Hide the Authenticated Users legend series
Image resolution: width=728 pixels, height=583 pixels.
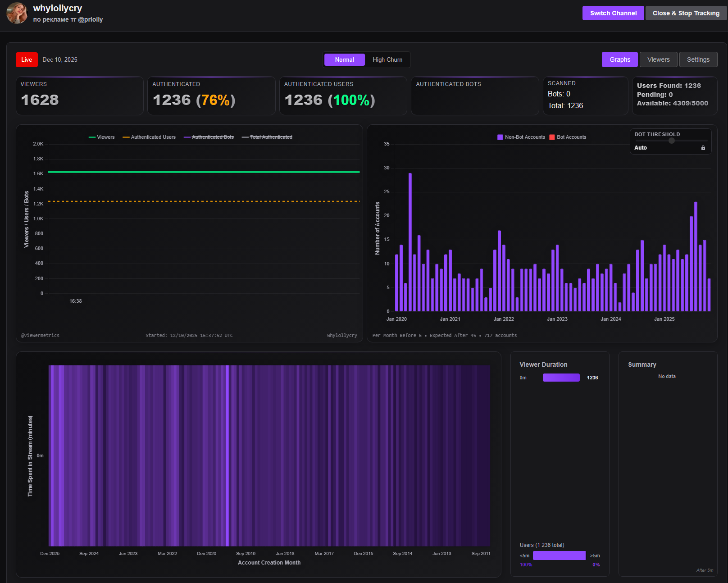149,137
